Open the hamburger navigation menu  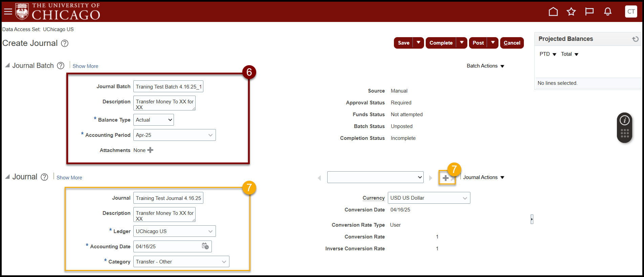pyautogui.click(x=8, y=12)
